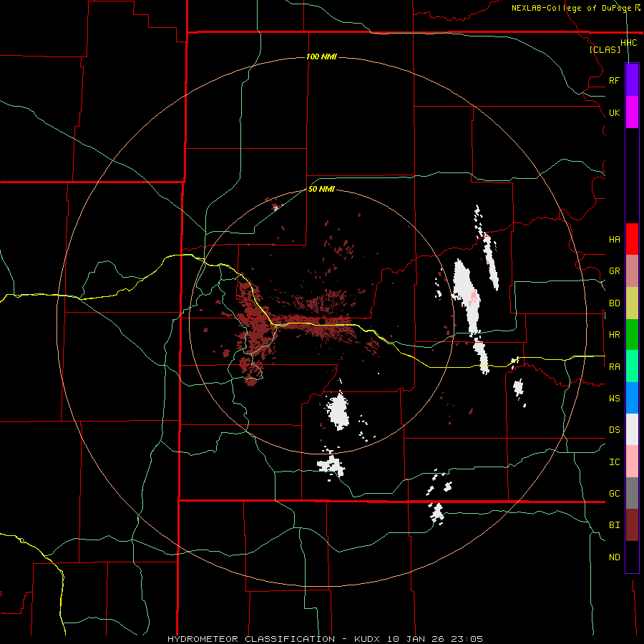The width and height of the screenshot is (644, 644).
Task: Click the '[CLAS]' units label
Action: 605,49
